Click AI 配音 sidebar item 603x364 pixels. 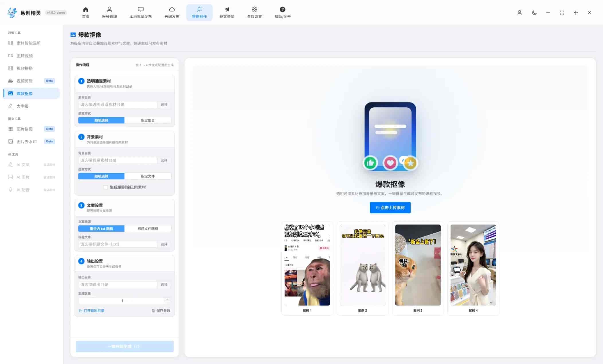coord(32,190)
